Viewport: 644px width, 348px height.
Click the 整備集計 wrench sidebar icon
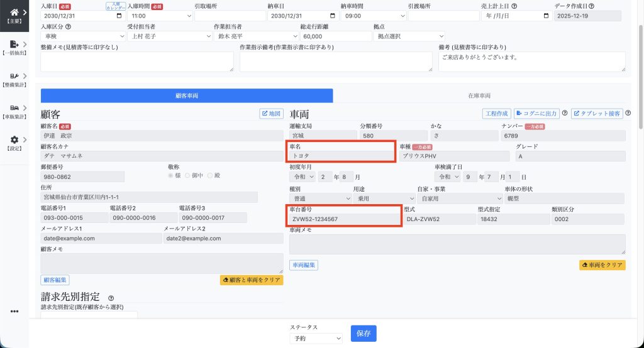point(14,79)
